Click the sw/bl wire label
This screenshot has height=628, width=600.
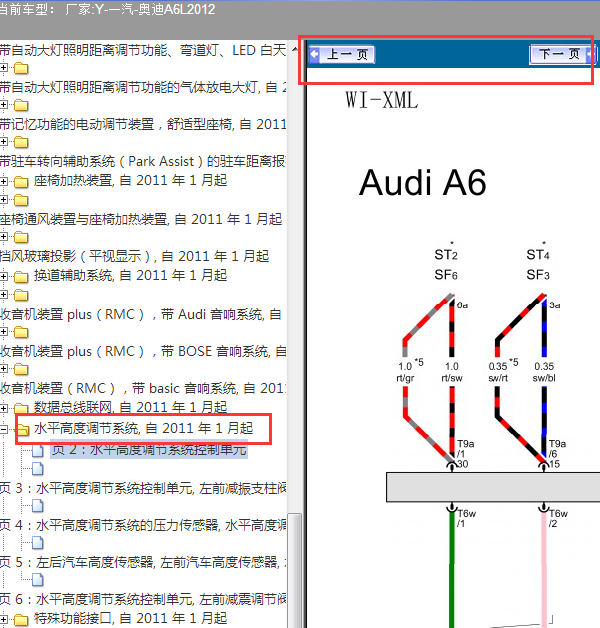[x=544, y=378]
